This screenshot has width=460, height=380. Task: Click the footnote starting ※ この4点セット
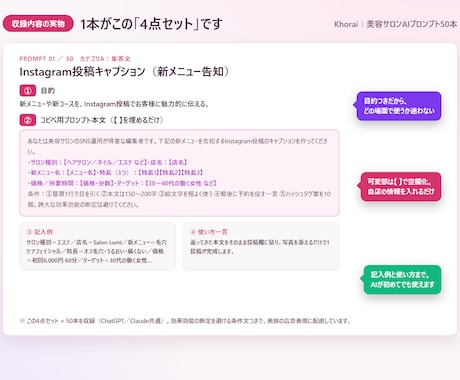point(185,321)
